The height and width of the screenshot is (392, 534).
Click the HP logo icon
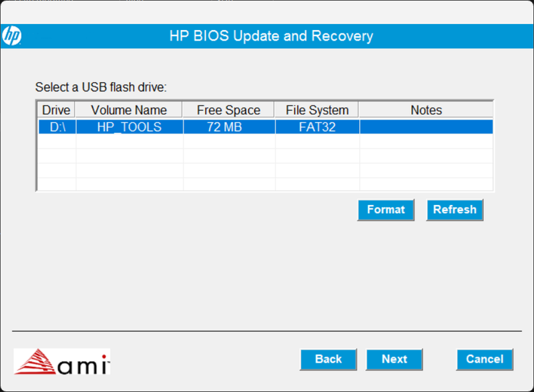12,35
